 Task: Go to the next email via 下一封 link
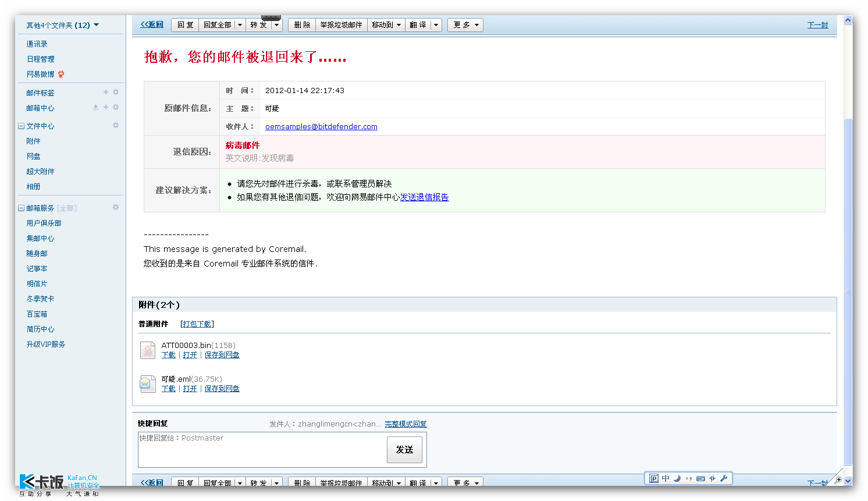(817, 24)
